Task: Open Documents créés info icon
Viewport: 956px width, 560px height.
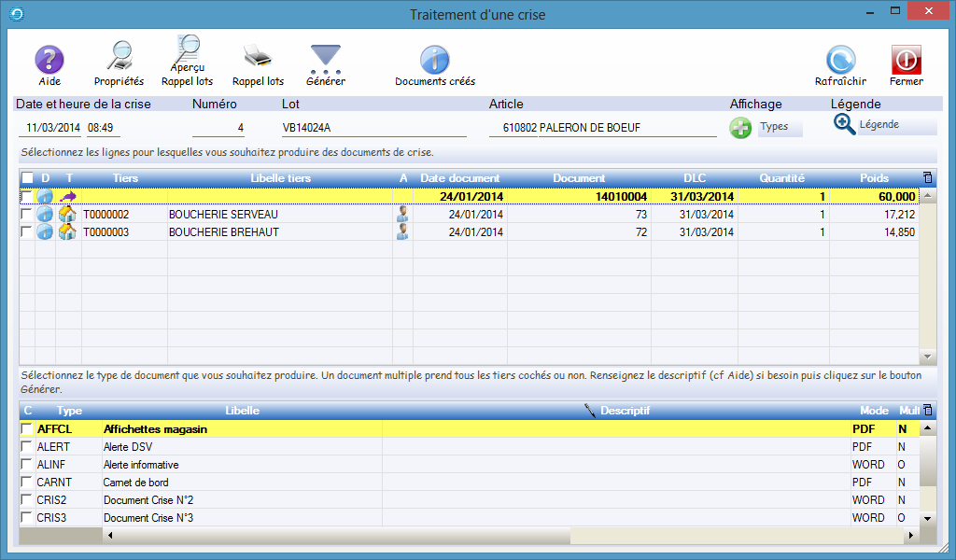Action: 435,61
